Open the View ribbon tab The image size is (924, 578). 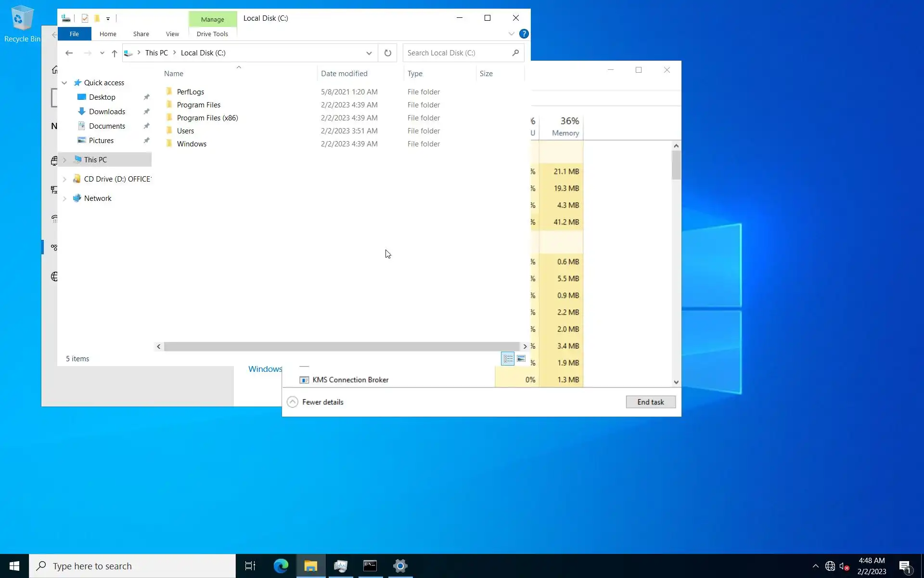[172, 34]
